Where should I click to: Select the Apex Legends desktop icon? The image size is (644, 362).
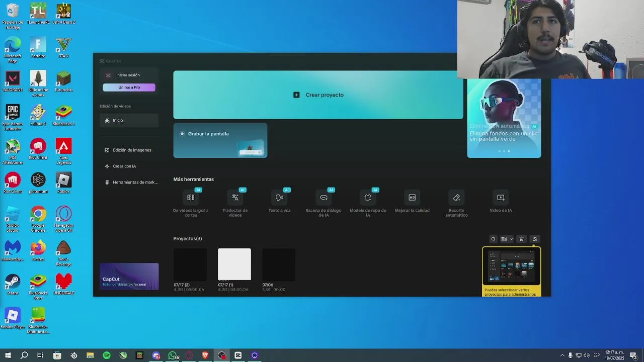(64, 151)
